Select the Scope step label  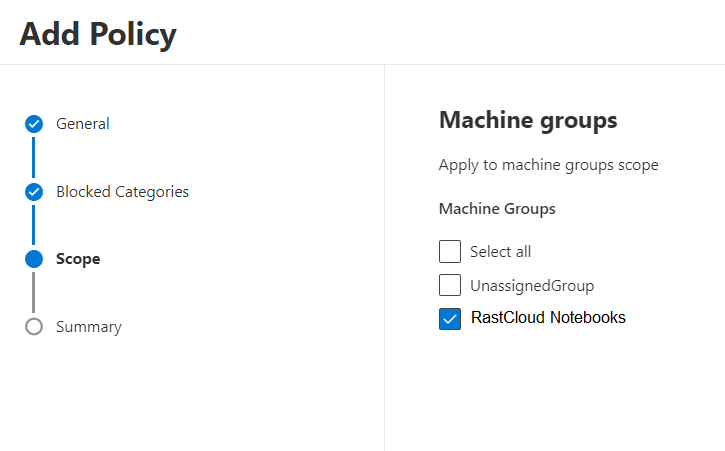tap(78, 259)
